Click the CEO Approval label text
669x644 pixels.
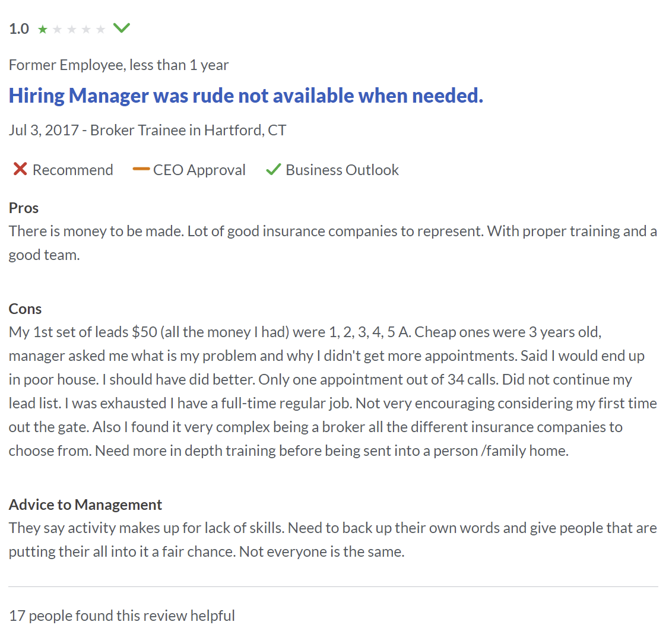point(199,170)
